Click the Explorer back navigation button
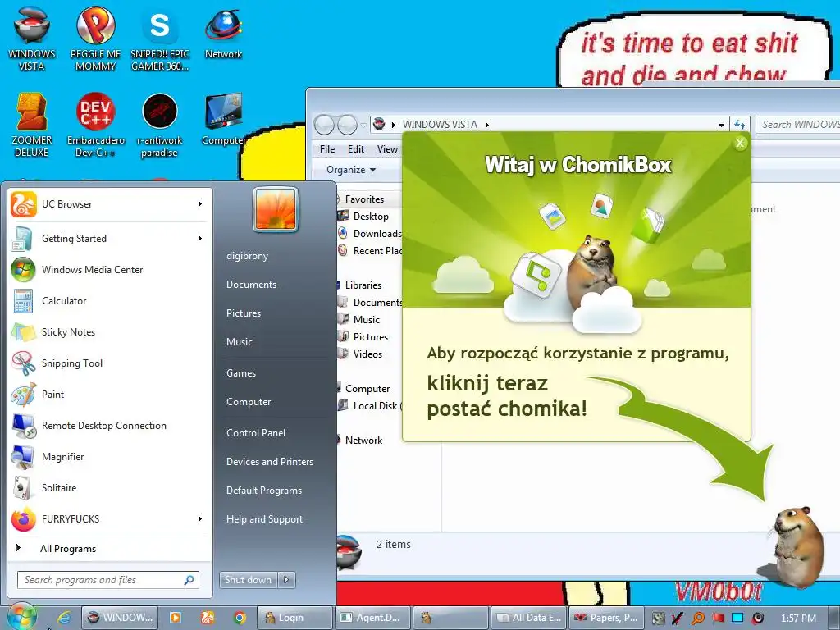The width and height of the screenshot is (840, 630). click(325, 125)
